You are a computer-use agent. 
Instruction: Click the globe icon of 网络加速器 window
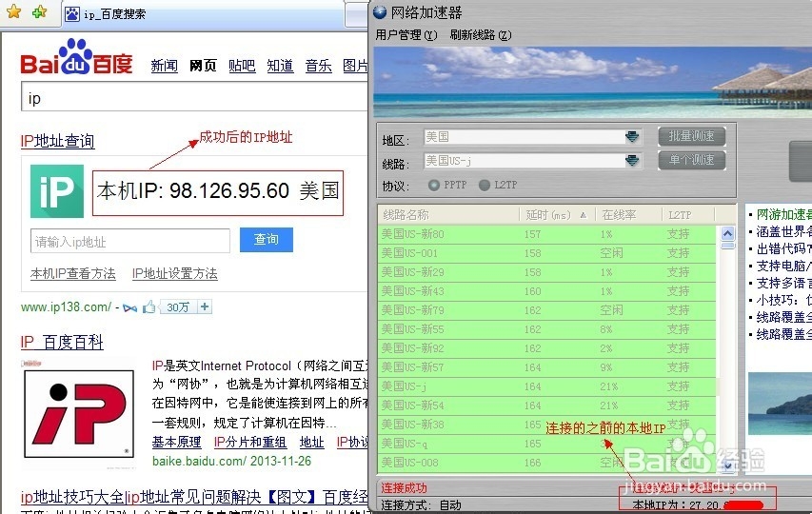click(x=380, y=12)
